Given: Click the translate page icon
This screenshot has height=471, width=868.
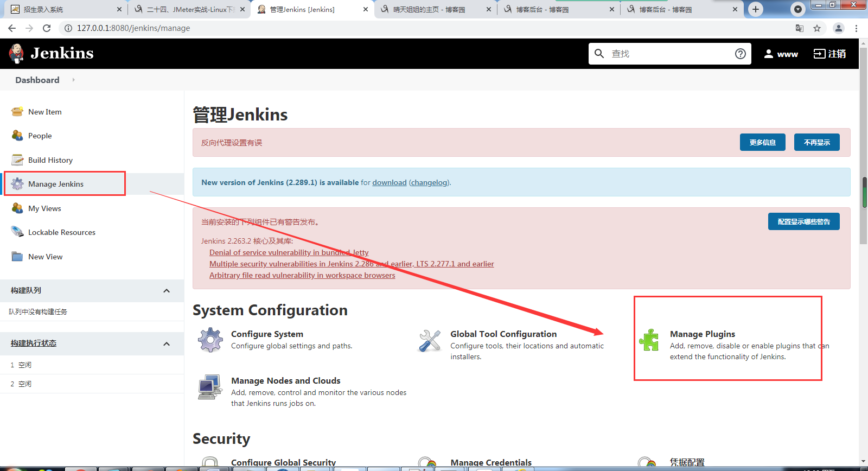Looking at the screenshot, I should click(x=799, y=28).
